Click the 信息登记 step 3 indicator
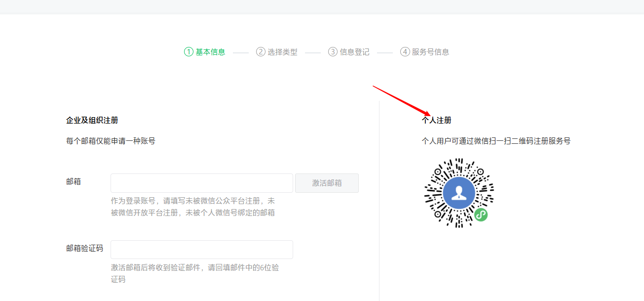The image size is (644, 301). [349, 52]
